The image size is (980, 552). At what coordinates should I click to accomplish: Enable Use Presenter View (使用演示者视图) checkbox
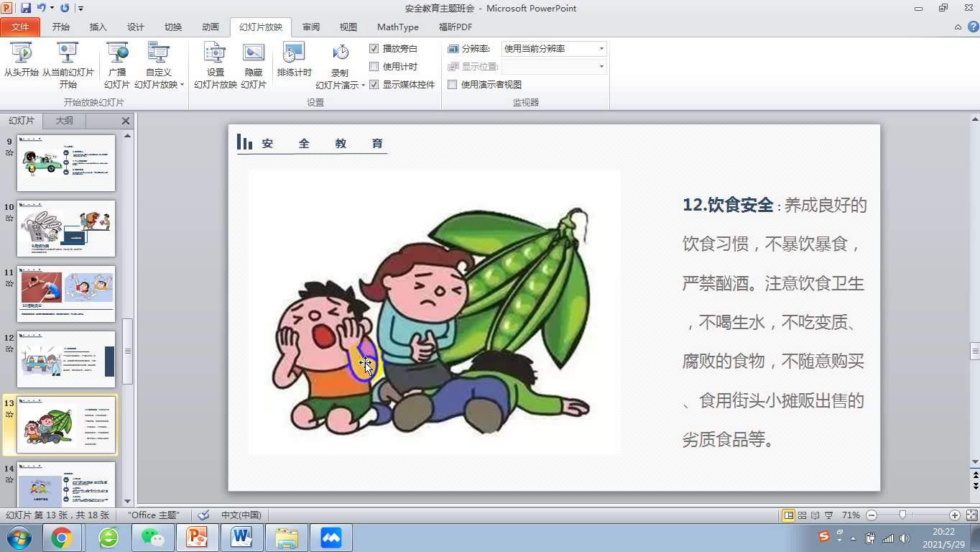point(453,85)
